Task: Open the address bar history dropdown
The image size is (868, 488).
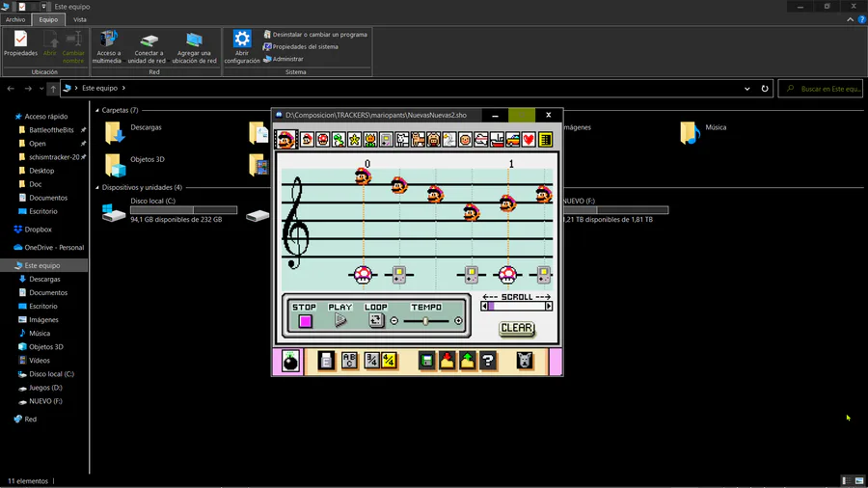Action: 746,89
